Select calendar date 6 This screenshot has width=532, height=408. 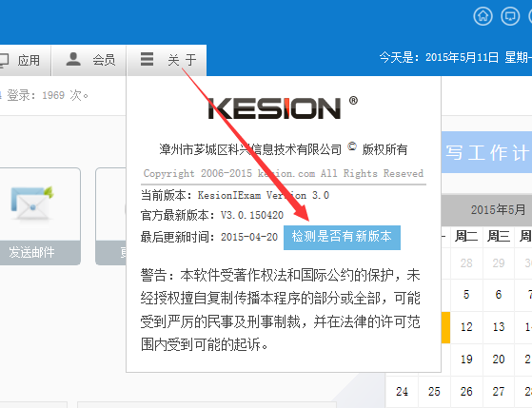tap(499, 295)
